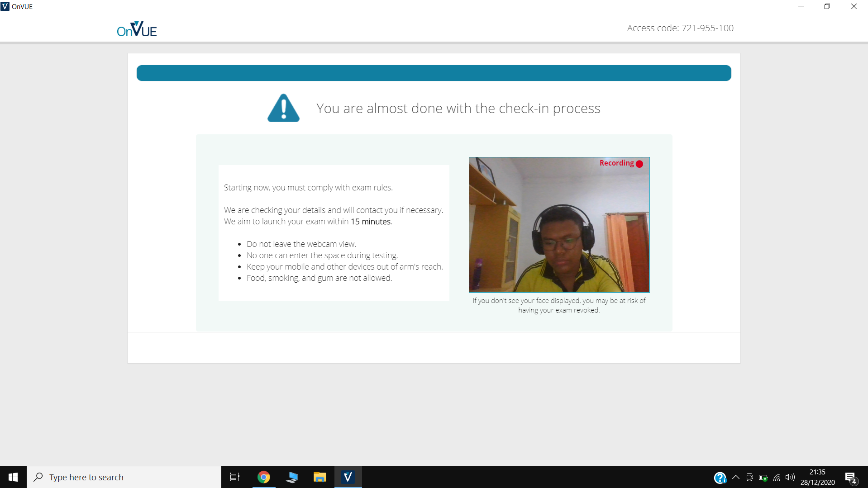Viewport: 868px width, 488px height.
Task: Select the Access code 721-955-100 text
Action: click(680, 28)
